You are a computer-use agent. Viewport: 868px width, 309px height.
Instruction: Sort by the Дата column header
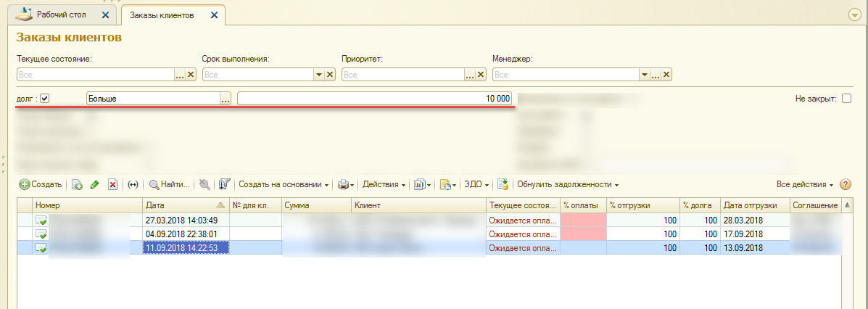[185, 205]
